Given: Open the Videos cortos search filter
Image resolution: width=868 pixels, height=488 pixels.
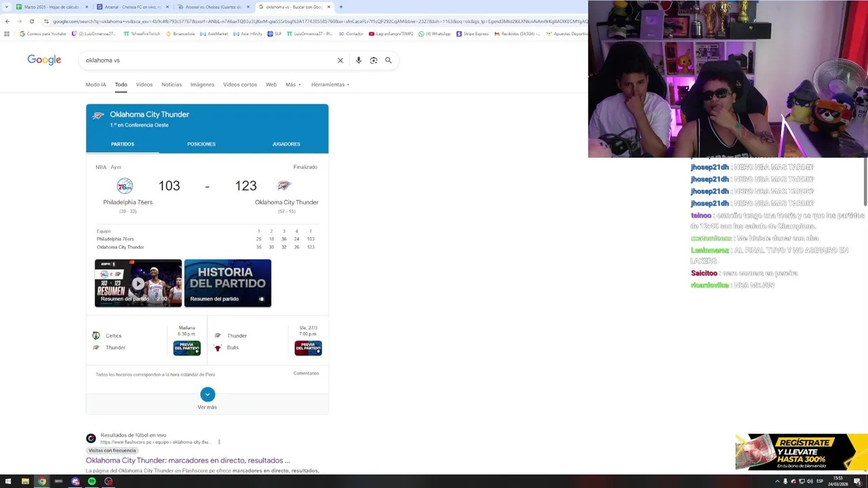Looking at the screenshot, I should pyautogui.click(x=240, y=85).
